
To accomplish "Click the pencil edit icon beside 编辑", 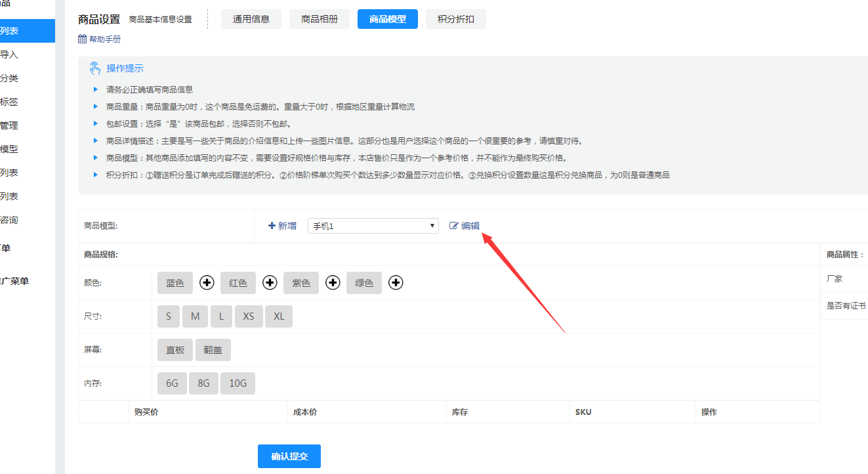I will 453,225.
